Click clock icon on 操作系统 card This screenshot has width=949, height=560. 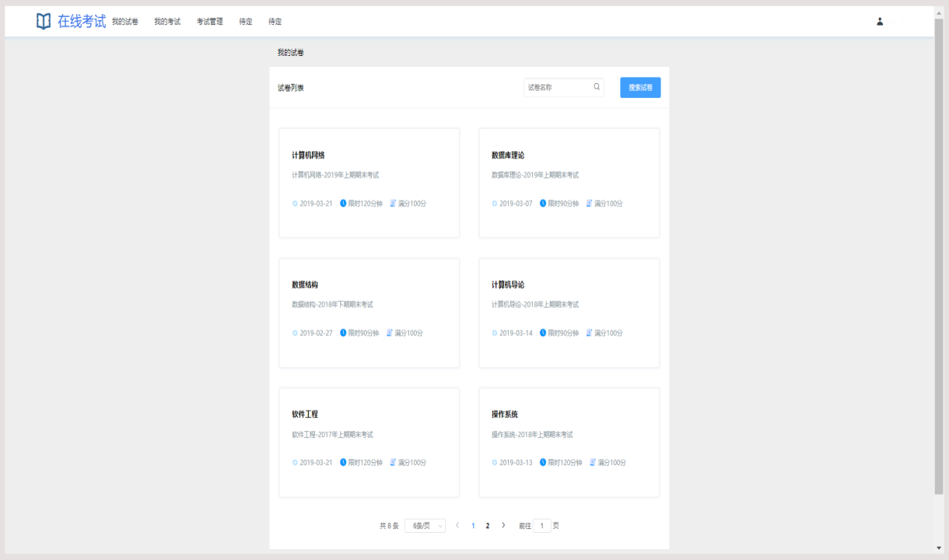[x=543, y=463]
